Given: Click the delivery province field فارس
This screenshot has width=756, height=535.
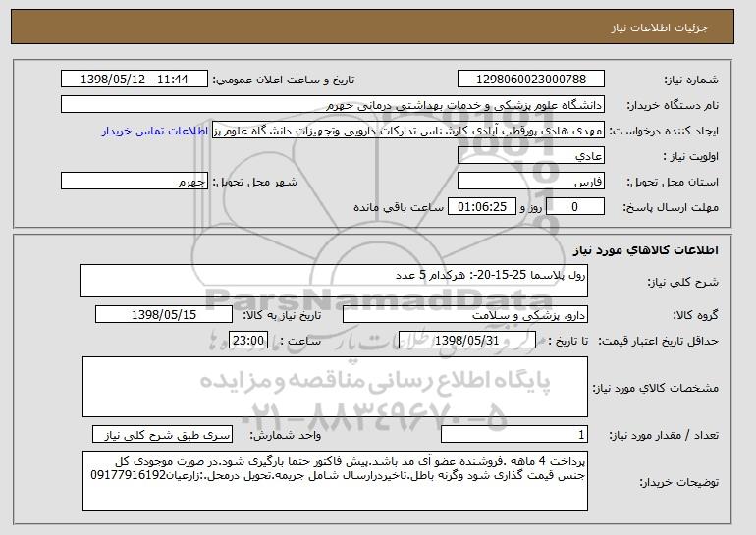Looking at the screenshot, I should pyautogui.click(x=531, y=182).
